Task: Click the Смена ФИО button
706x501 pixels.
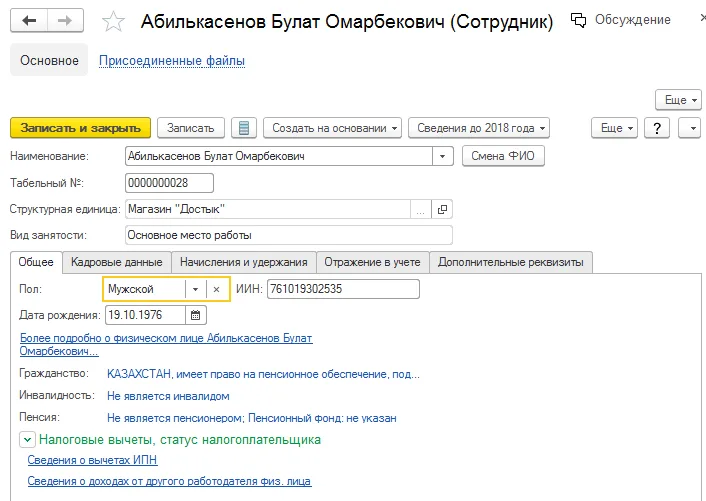Action: (x=503, y=156)
